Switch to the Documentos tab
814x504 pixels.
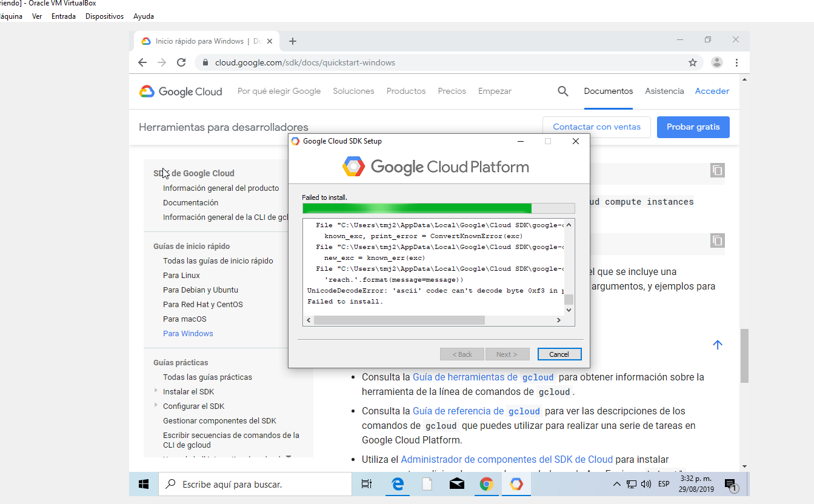tap(608, 91)
